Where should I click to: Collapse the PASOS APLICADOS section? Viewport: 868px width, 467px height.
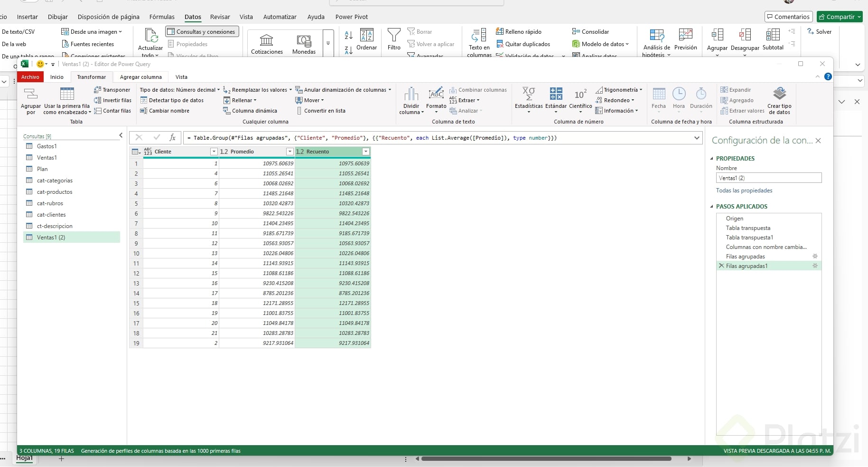712,207
